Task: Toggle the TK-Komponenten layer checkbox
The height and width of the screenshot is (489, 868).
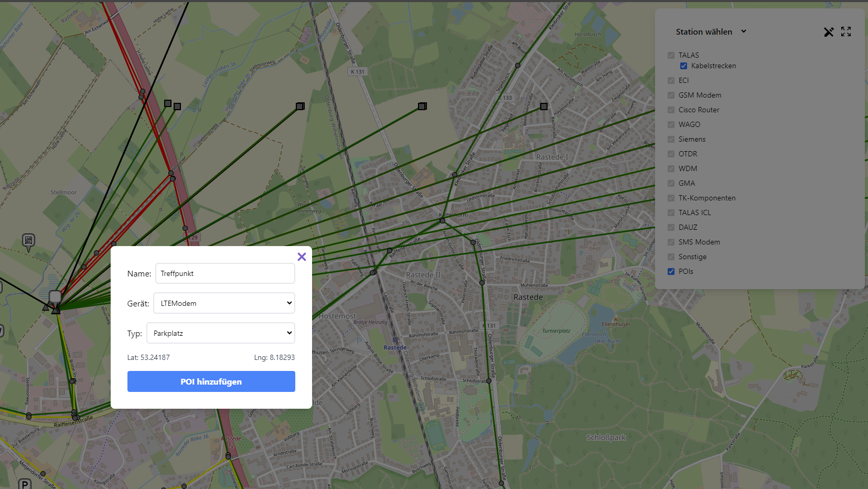Action: tap(671, 198)
